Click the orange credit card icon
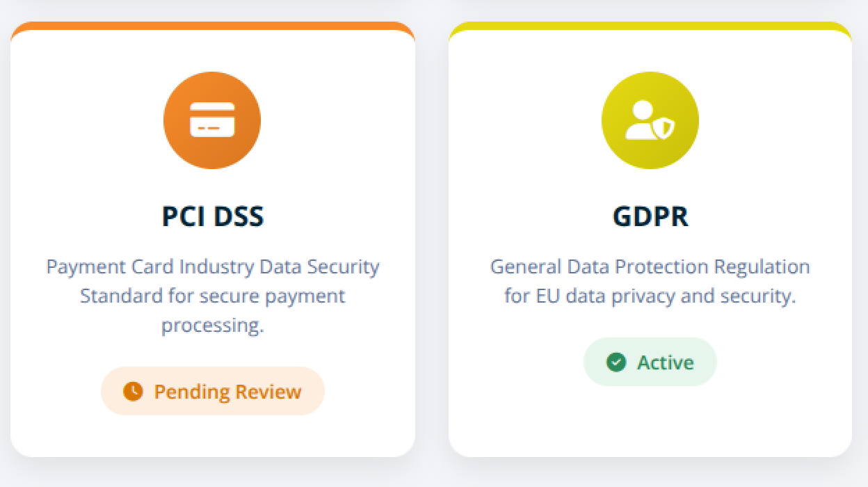 point(212,120)
